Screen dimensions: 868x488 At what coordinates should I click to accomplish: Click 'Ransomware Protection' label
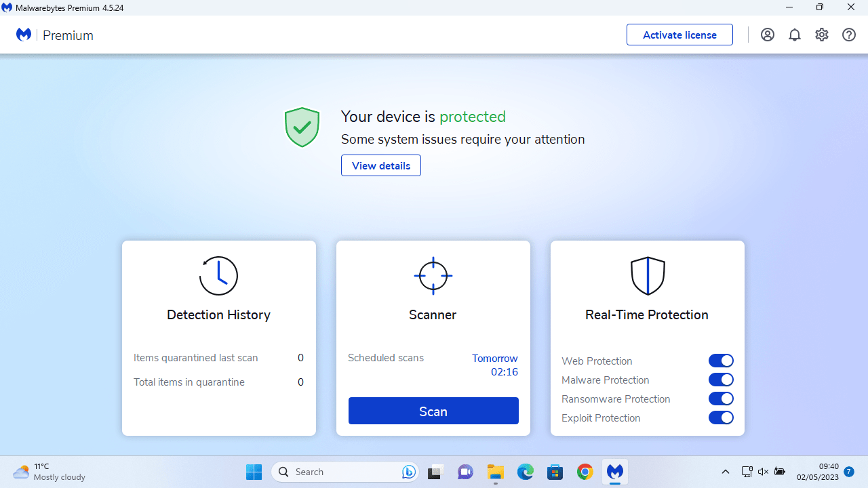[x=616, y=399]
